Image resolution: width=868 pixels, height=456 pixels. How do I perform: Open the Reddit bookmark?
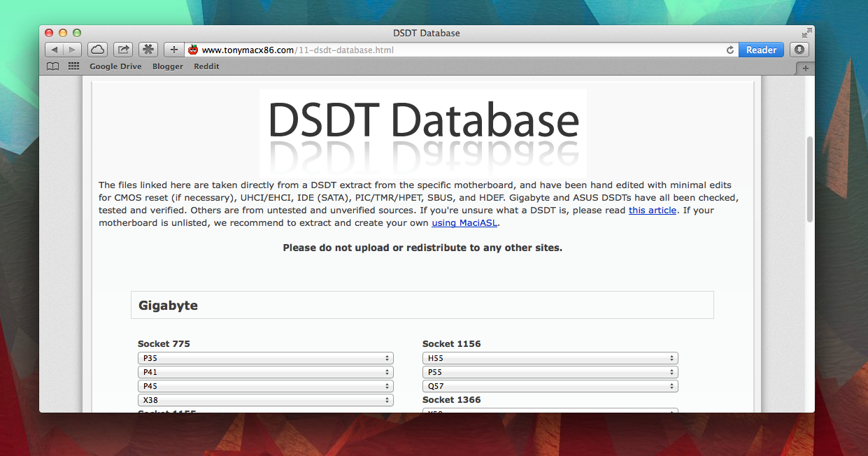[x=206, y=66]
